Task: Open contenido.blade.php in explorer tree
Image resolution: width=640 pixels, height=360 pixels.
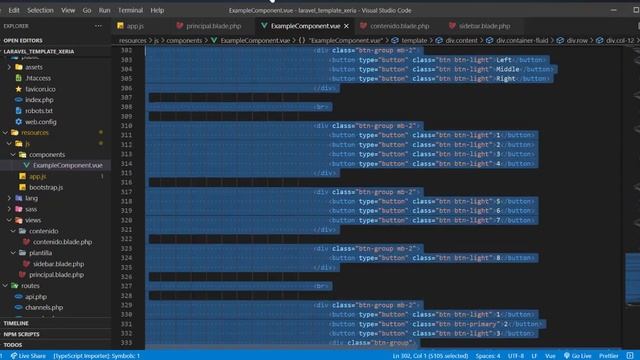Action: coord(62,242)
